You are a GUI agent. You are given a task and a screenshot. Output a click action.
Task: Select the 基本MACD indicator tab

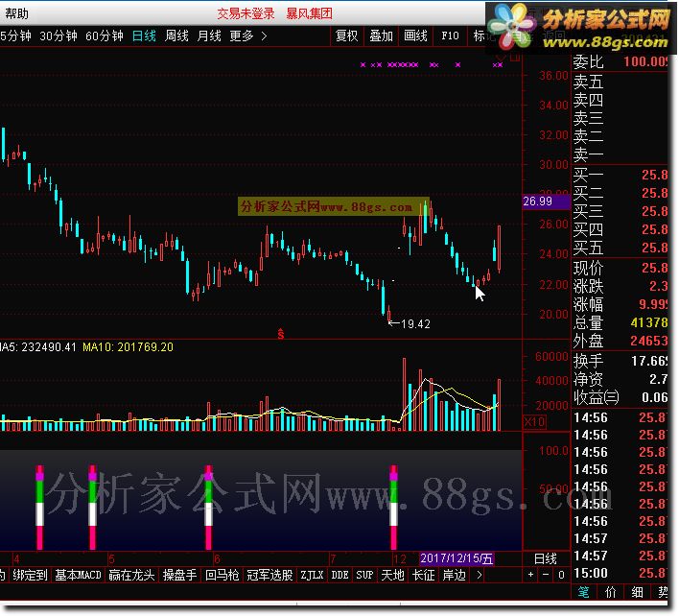78,576
